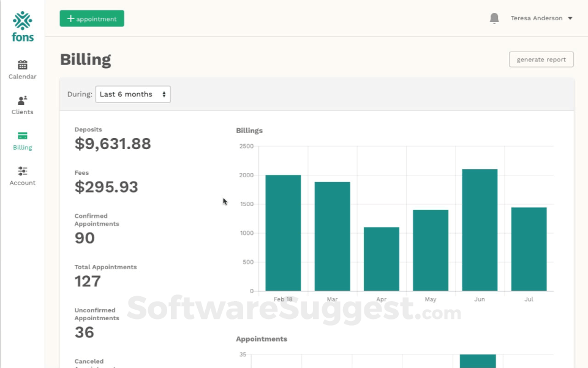Viewport: 588px width, 368px height.
Task: Click the Feb 18 billings bar
Action: coord(283,233)
